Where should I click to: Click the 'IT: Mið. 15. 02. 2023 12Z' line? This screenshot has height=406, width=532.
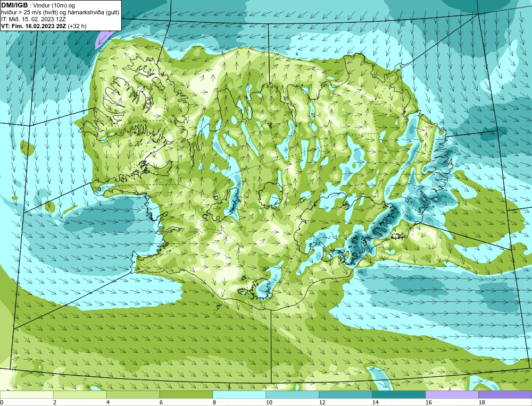[33, 19]
